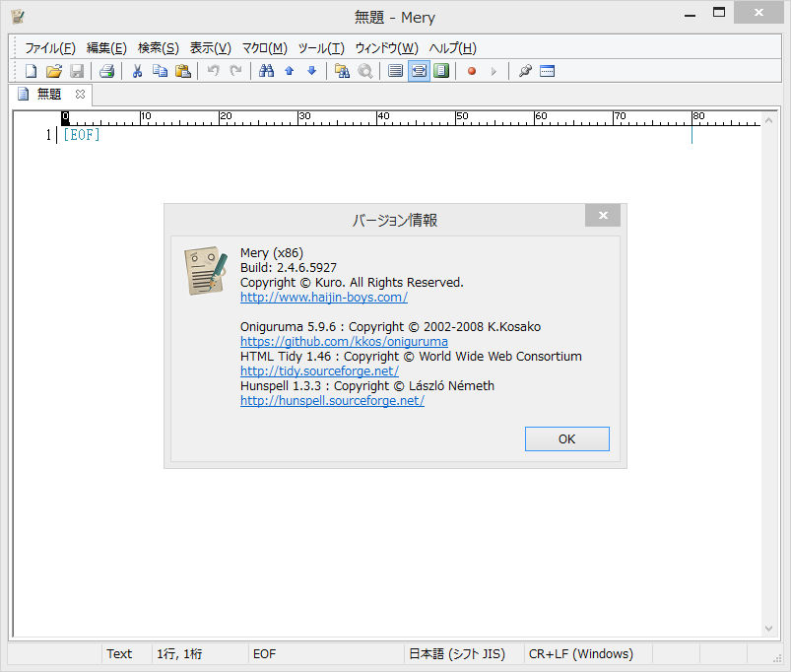Toggle word wrap display
This screenshot has width=791, height=672.
click(418, 70)
